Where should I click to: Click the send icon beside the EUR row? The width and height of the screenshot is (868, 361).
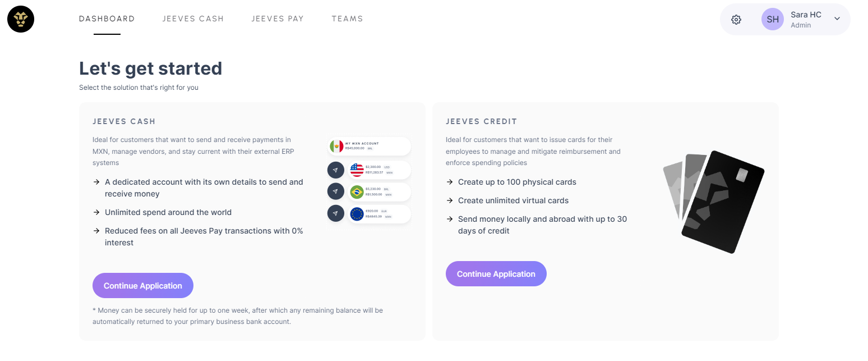pos(335,213)
